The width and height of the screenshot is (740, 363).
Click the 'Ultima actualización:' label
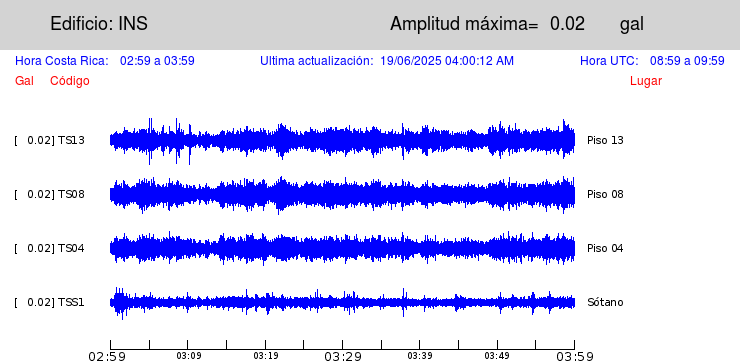point(317,61)
